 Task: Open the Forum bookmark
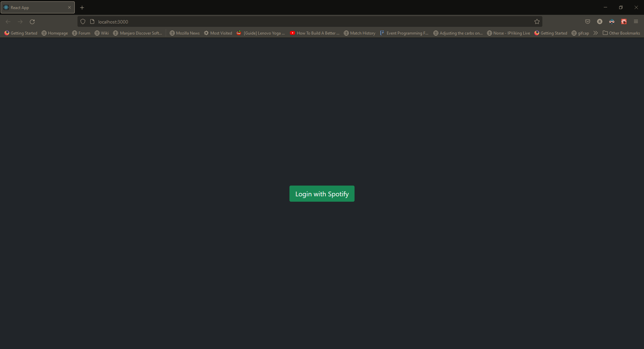coord(81,33)
